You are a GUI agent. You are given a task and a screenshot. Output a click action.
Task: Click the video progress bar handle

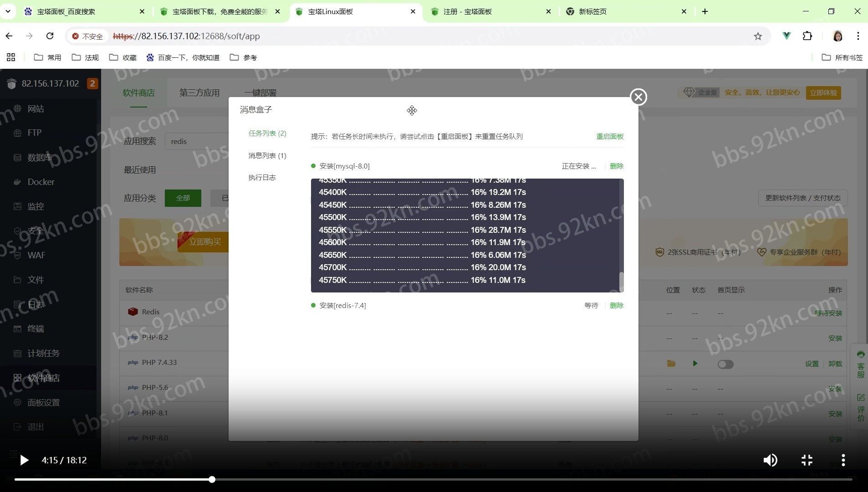(x=212, y=479)
